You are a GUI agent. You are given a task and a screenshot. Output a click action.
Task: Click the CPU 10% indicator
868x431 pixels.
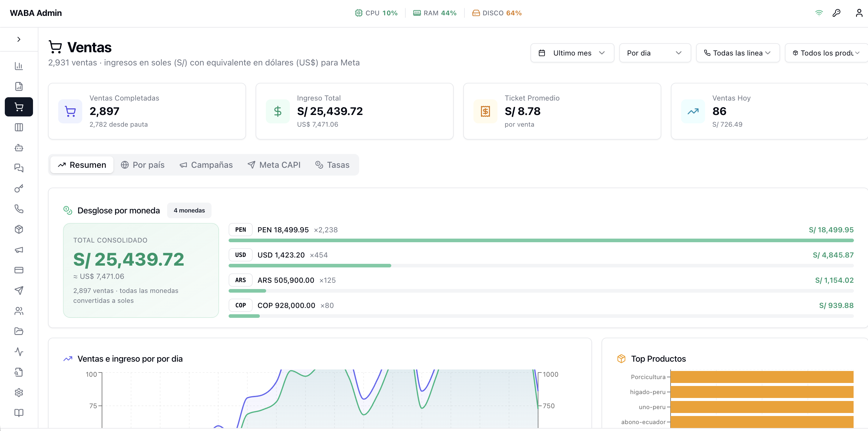376,13
